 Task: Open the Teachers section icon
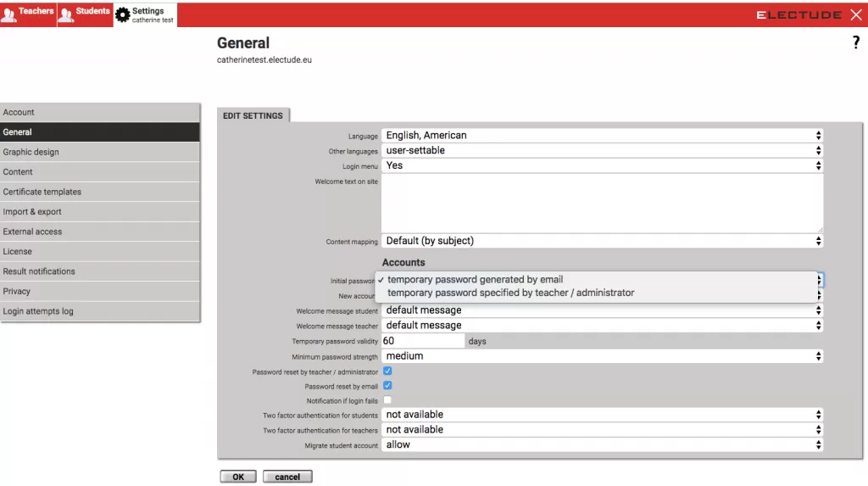[x=9, y=14]
